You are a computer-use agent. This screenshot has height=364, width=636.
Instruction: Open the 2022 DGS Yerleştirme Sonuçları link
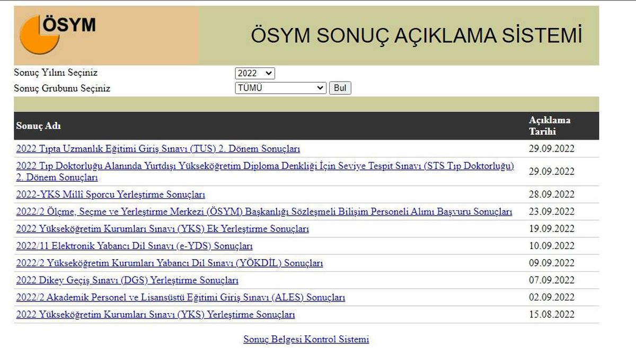(127, 280)
